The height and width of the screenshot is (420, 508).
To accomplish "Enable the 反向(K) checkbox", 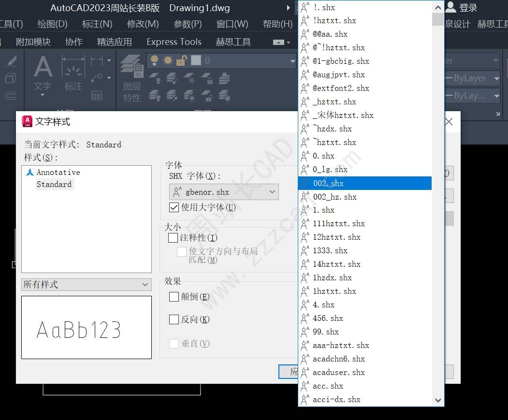I will 174,319.
